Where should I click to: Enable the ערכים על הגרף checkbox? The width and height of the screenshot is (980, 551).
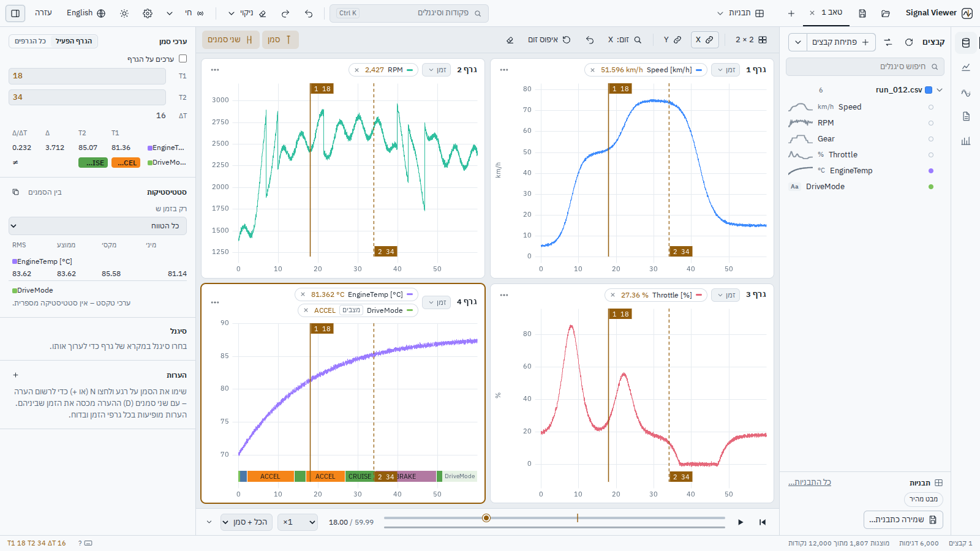[x=183, y=59]
